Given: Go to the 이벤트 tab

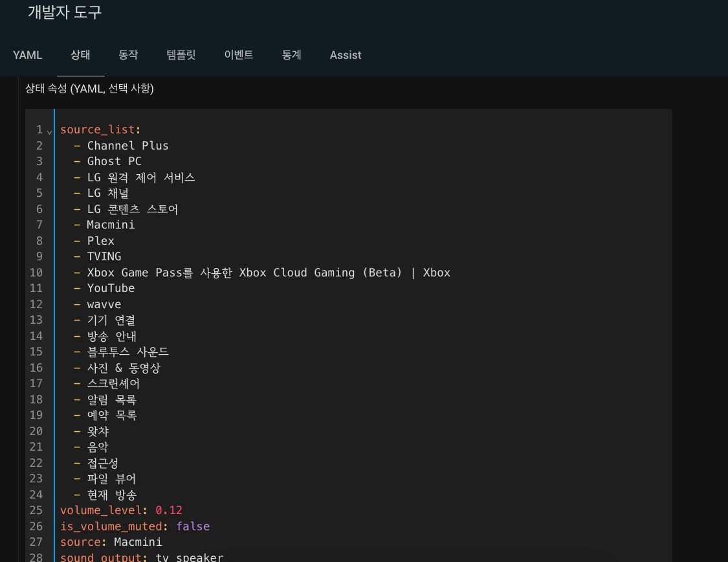Looking at the screenshot, I should tap(238, 55).
